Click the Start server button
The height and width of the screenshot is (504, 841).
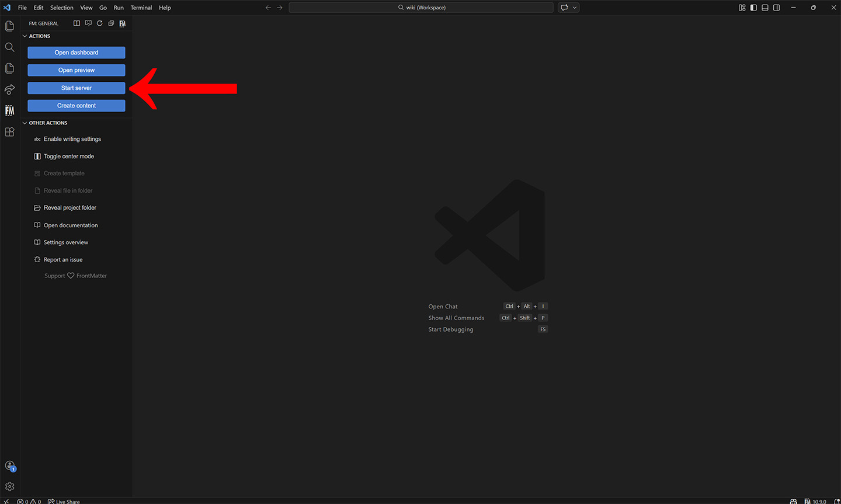[77, 88]
